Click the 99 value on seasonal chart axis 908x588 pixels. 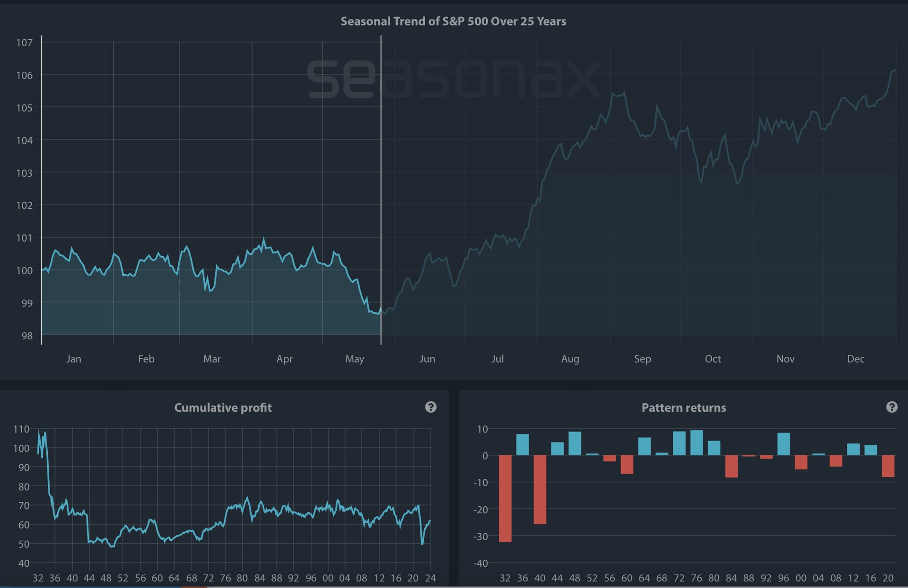pyautogui.click(x=27, y=303)
